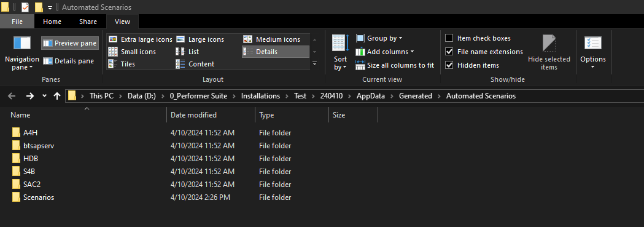Screen dimensions: 644x227
Task: Click Scenarios date 4/10/2024 2:26 PM
Action: point(200,197)
